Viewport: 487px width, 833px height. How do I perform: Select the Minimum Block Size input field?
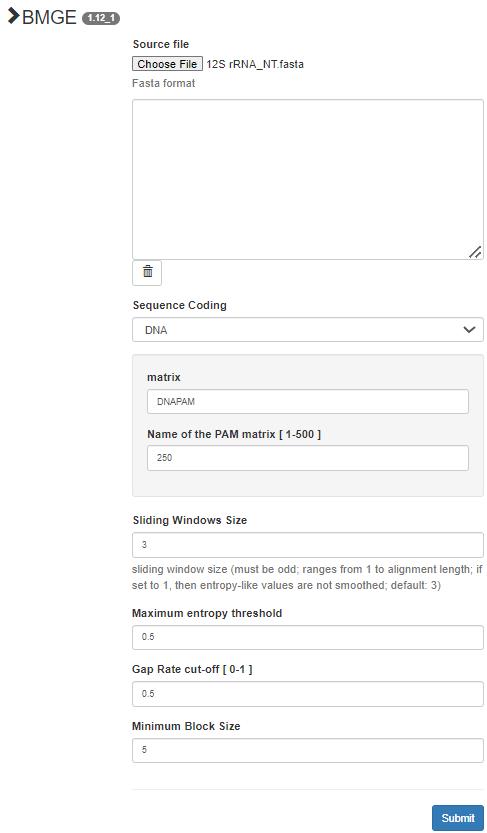coord(308,750)
